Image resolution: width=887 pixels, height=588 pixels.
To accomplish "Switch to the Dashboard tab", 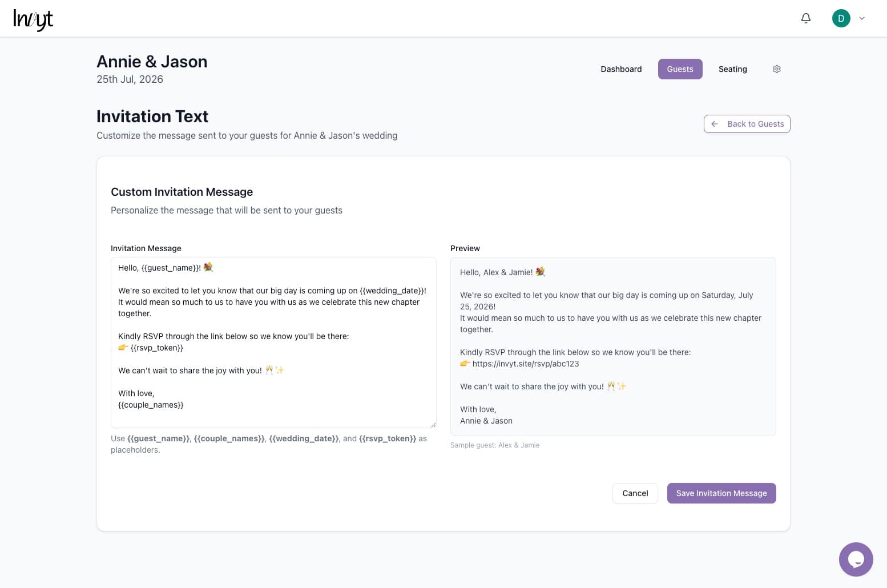I will pyautogui.click(x=621, y=69).
